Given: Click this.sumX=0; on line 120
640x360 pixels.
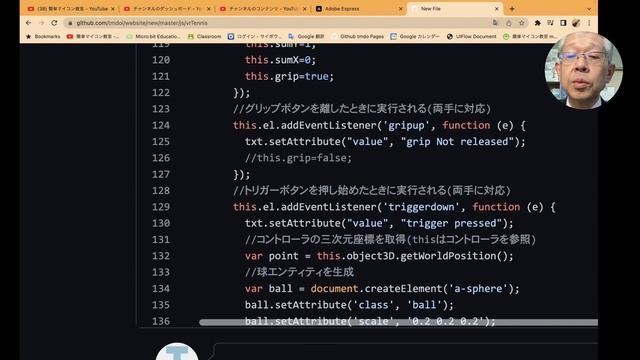Looking at the screenshot, I should [x=280, y=60].
